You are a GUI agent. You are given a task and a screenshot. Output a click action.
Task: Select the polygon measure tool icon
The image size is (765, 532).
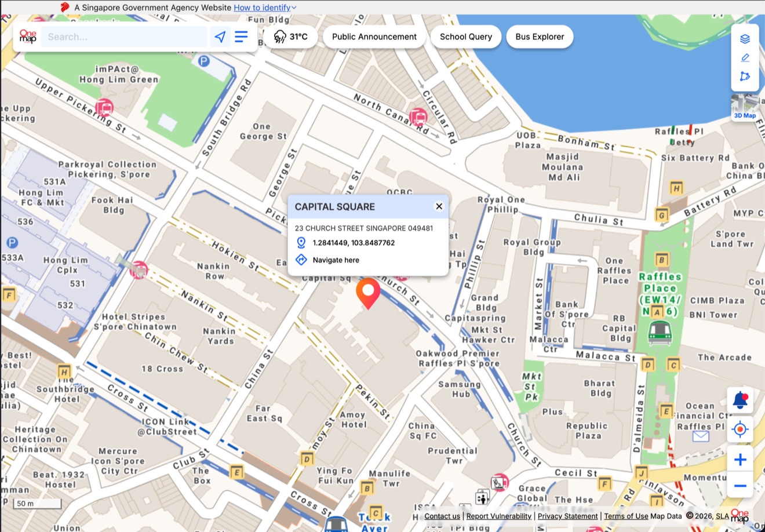point(745,76)
